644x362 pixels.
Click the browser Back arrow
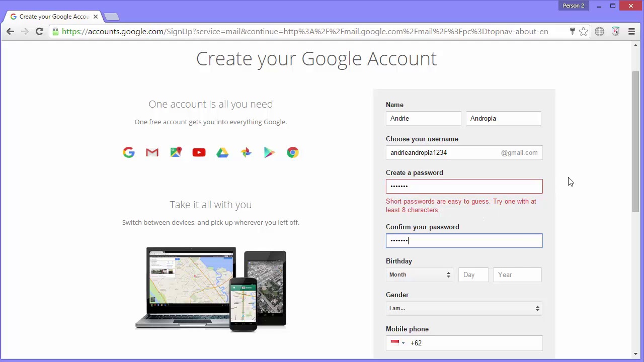(10, 31)
